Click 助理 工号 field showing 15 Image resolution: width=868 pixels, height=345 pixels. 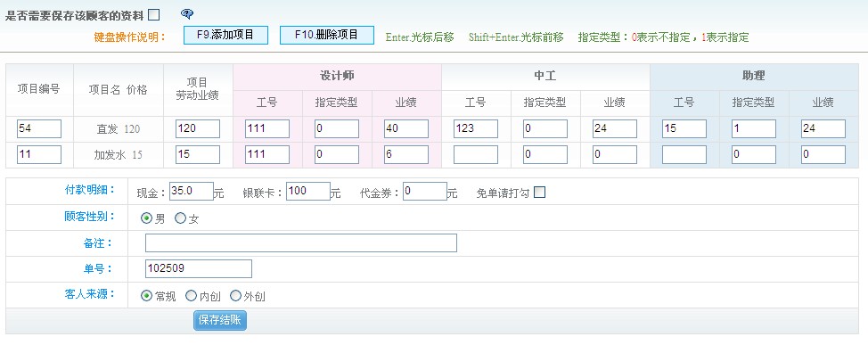click(x=684, y=129)
